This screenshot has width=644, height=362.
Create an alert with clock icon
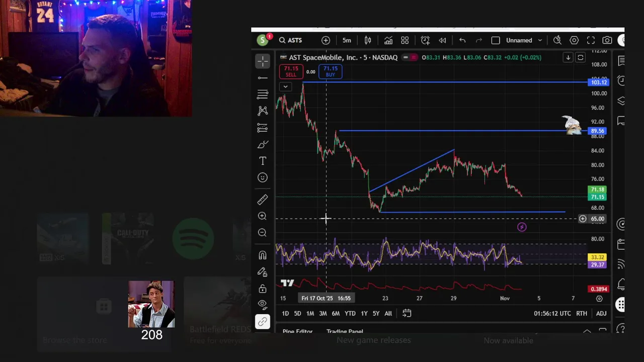tap(425, 40)
